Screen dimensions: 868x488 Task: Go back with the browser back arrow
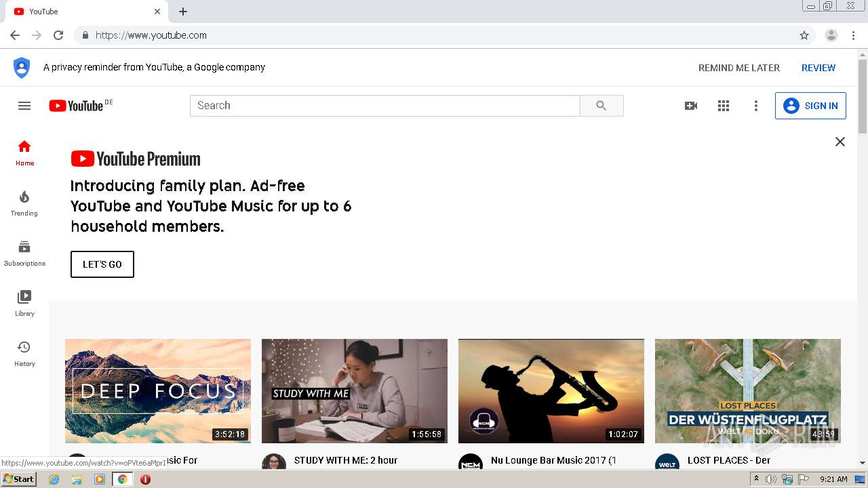coord(15,35)
